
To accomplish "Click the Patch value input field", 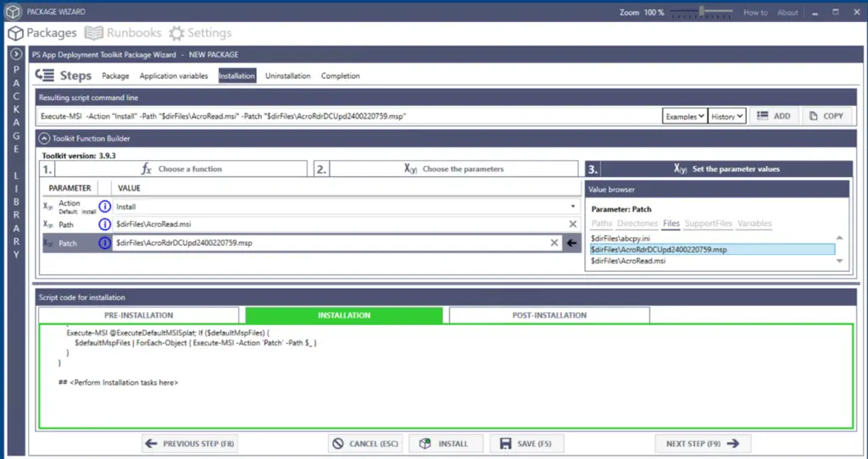I will [331, 243].
